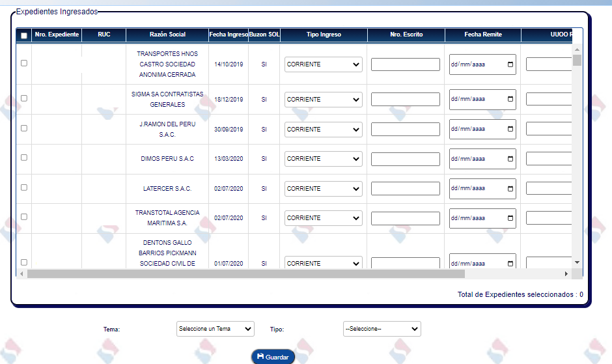
Task: Check the DIMOS PERU S.A.C row checkbox
Action: 24,158
